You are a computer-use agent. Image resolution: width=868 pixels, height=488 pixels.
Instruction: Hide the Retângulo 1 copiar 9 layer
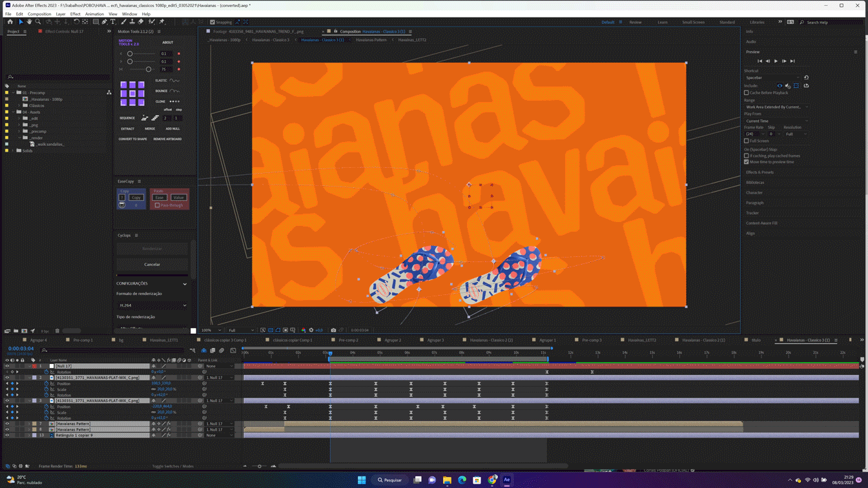click(x=7, y=435)
